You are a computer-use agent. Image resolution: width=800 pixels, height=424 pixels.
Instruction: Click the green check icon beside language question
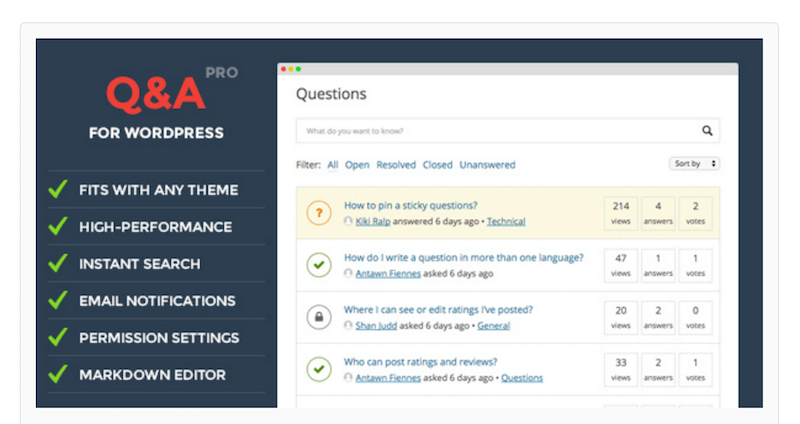coord(318,265)
